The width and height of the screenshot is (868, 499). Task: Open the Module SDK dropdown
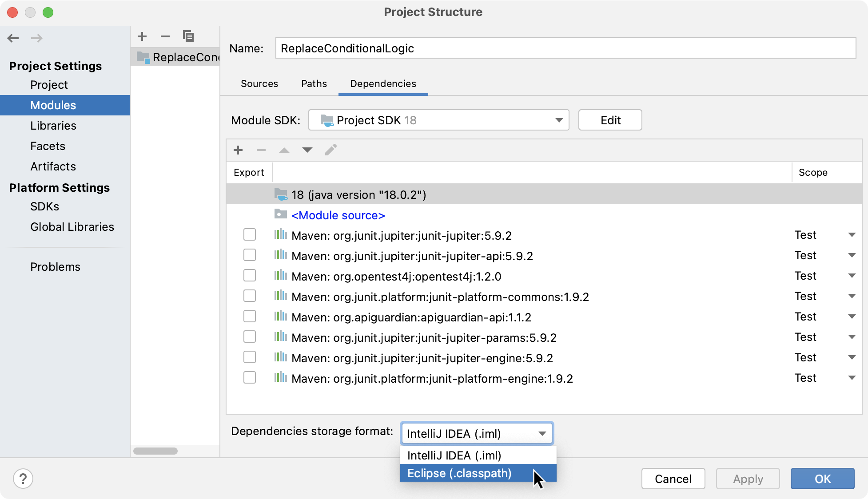438,120
